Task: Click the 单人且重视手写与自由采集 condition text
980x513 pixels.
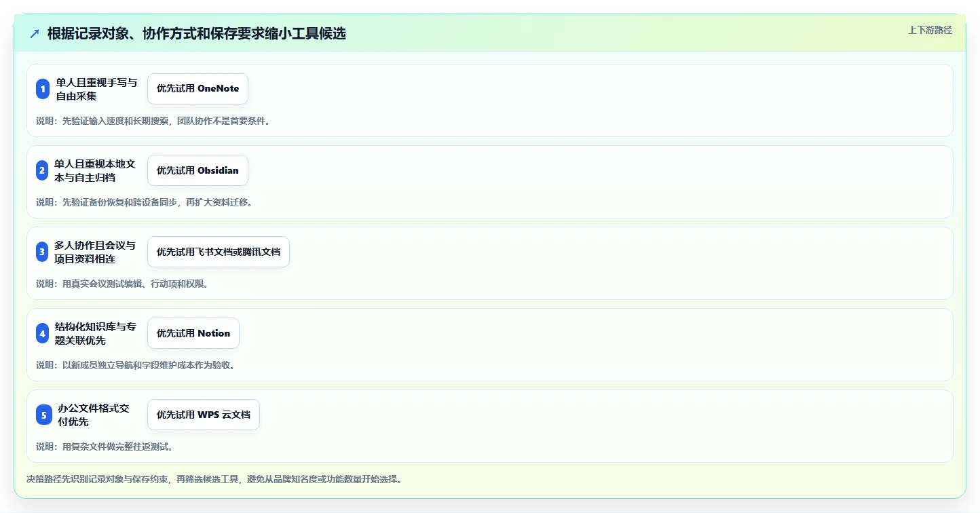Action: (x=96, y=89)
